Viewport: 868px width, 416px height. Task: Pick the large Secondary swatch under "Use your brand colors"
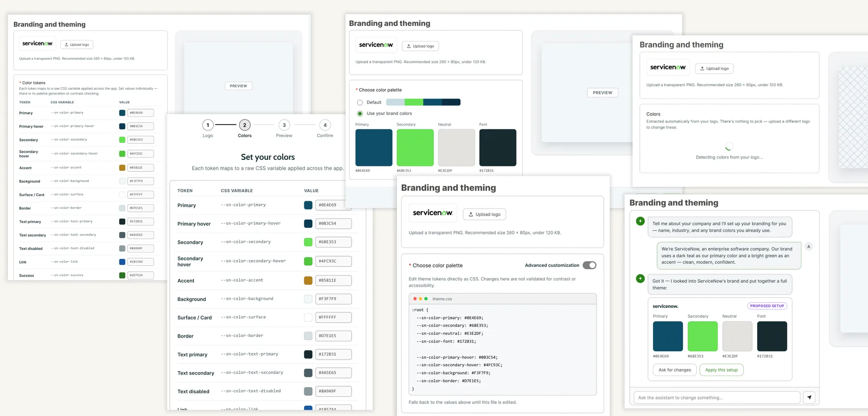pyautogui.click(x=415, y=148)
